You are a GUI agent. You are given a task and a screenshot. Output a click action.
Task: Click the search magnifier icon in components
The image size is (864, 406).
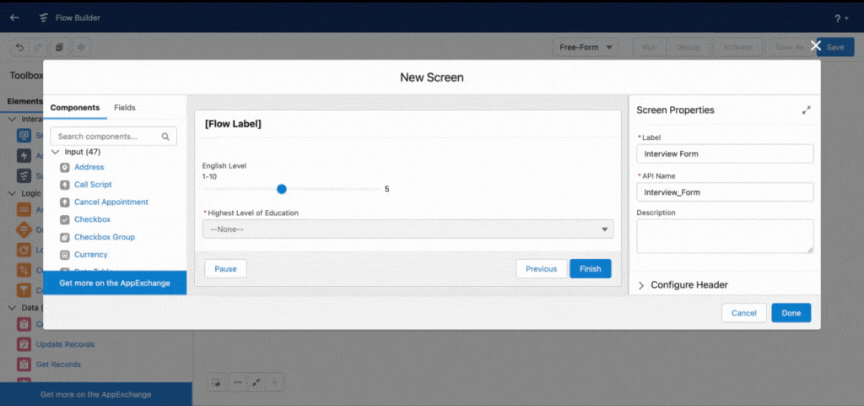(165, 137)
